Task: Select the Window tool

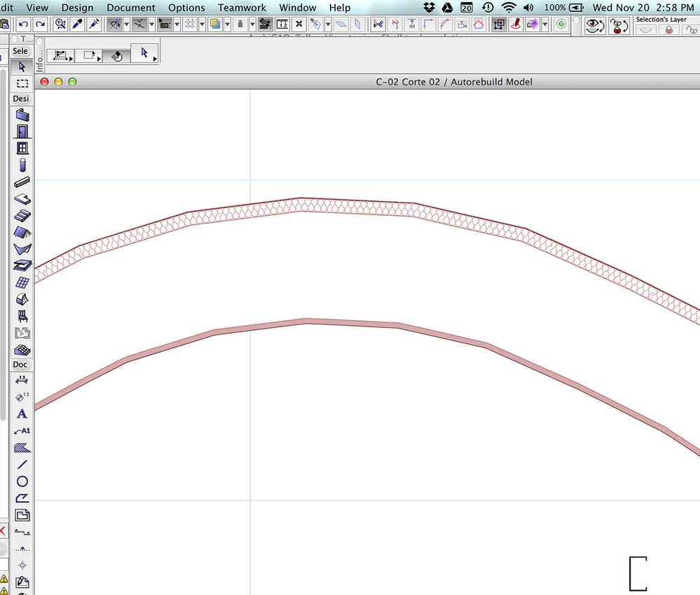Action: point(22,148)
